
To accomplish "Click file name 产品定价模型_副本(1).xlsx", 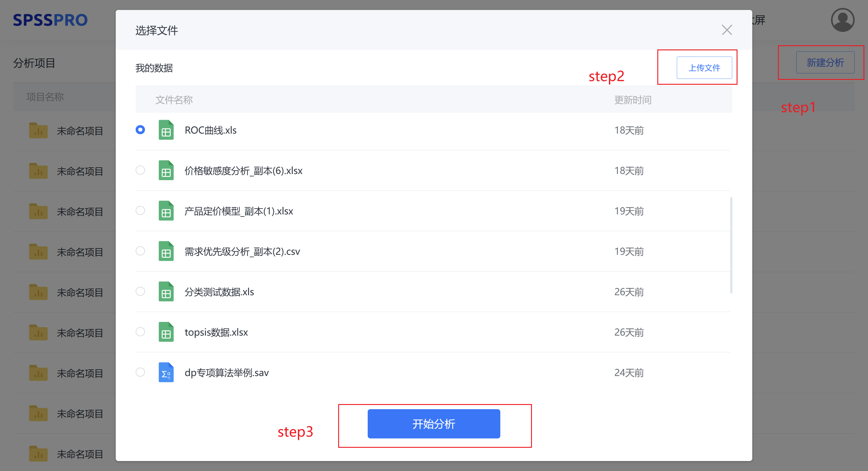I will (x=239, y=211).
